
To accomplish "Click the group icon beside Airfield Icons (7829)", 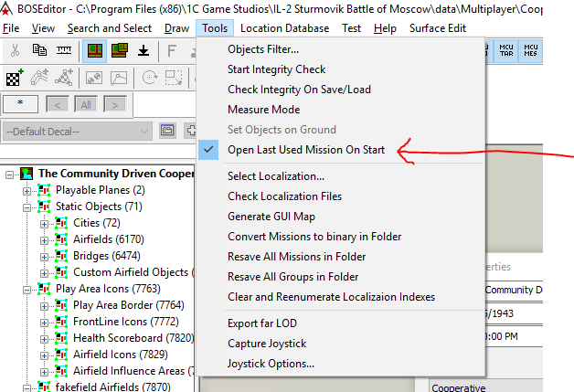I will [61, 355].
